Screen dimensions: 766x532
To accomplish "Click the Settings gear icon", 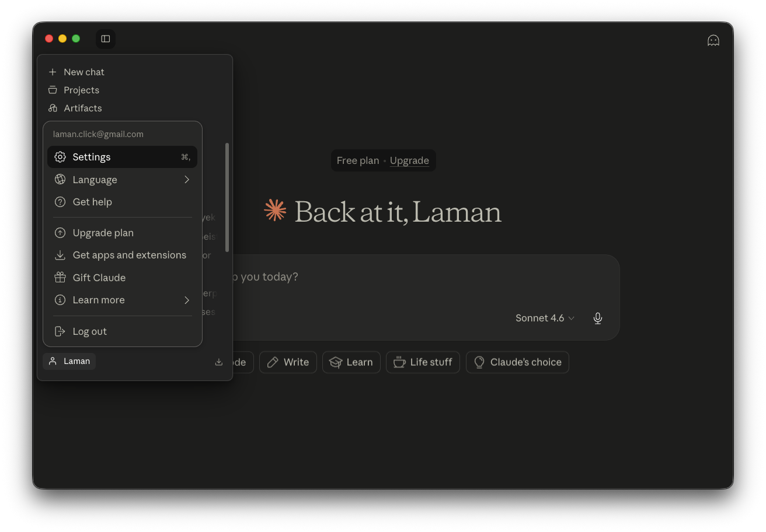I will point(60,157).
